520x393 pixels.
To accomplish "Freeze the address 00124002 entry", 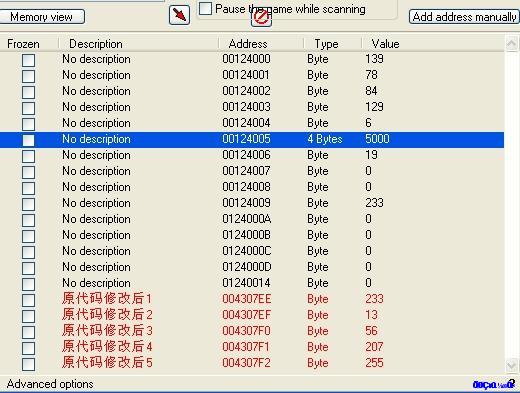I will tap(28, 92).
